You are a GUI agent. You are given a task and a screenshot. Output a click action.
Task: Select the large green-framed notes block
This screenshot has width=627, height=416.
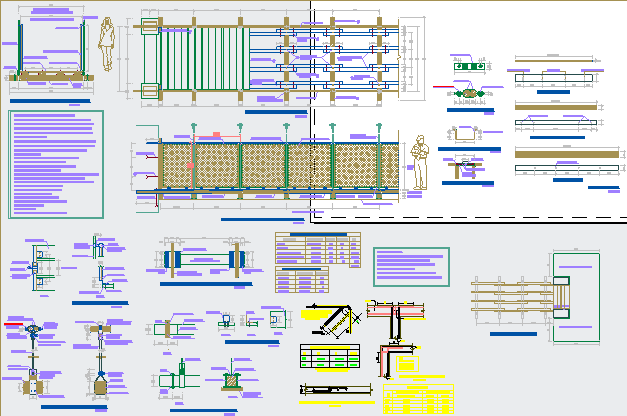56,164
